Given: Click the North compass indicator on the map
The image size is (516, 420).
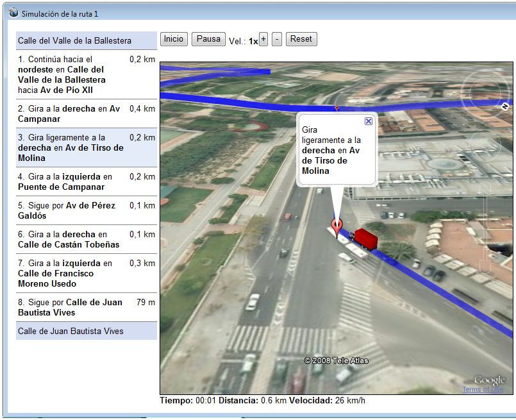Looking at the screenshot, I should coord(504,107).
